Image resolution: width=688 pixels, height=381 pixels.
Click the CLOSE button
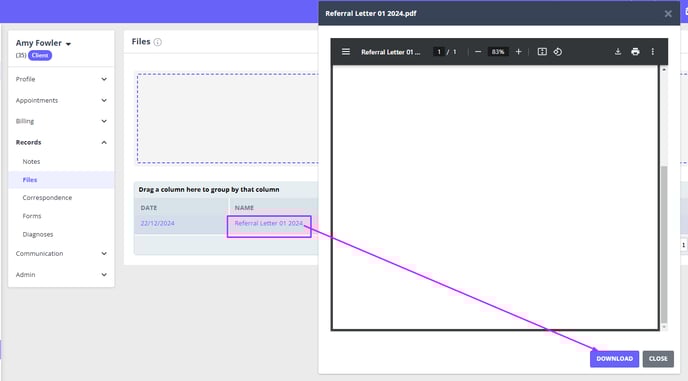click(658, 359)
